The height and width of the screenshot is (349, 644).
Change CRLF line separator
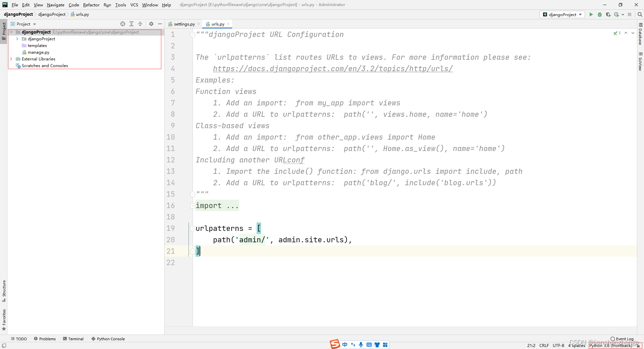coord(544,345)
